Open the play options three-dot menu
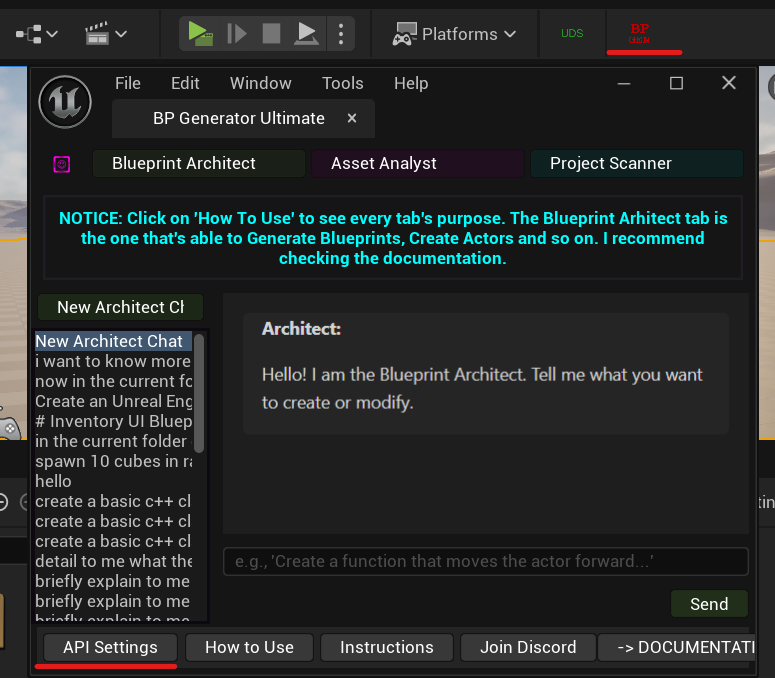 341,34
